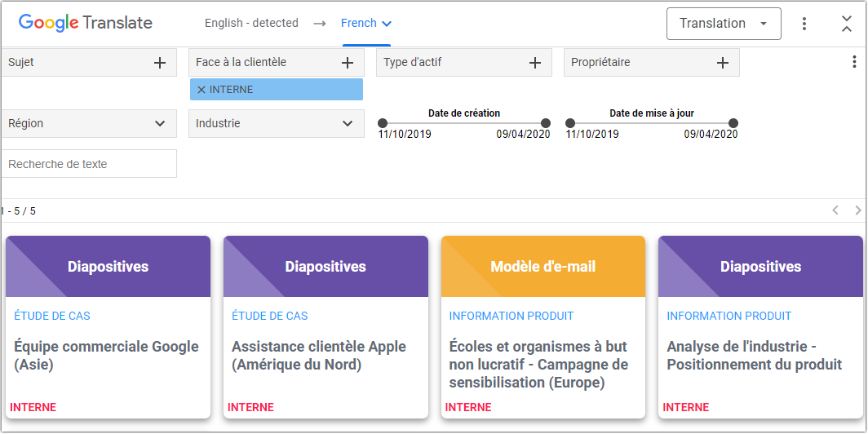Expand the Région dropdown
Viewport: 868px width, 434px height.
[x=160, y=124]
